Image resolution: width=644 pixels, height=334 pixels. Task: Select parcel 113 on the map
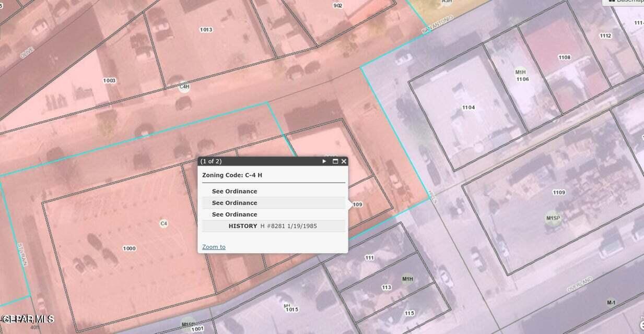(387, 288)
